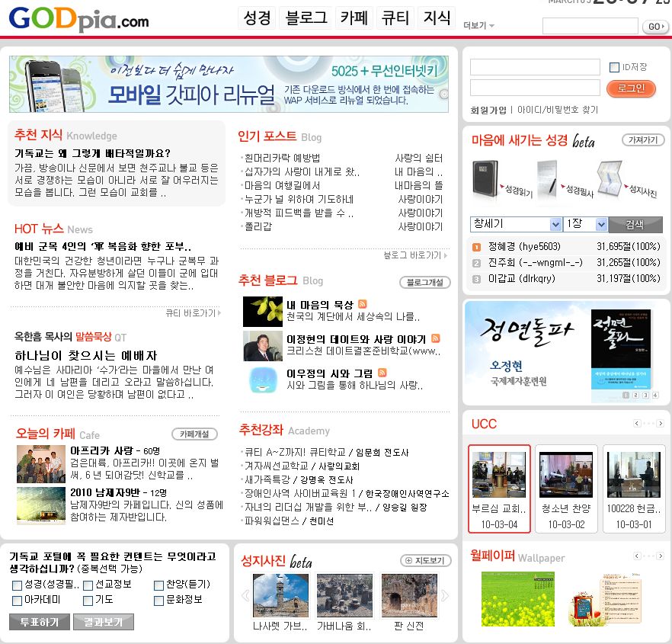Click RSS icon beside 이우정의 시와 그림
The width and height of the screenshot is (672, 644).
pyautogui.click(x=382, y=373)
